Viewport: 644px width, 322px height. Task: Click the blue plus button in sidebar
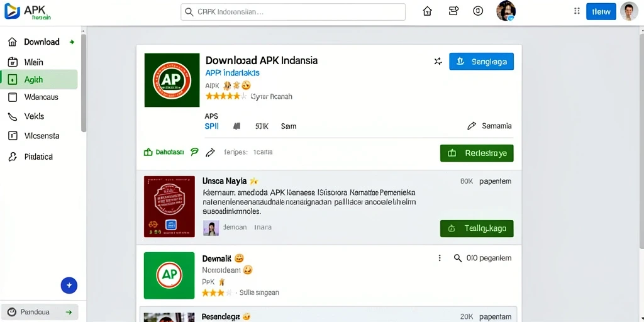pyautogui.click(x=69, y=285)
